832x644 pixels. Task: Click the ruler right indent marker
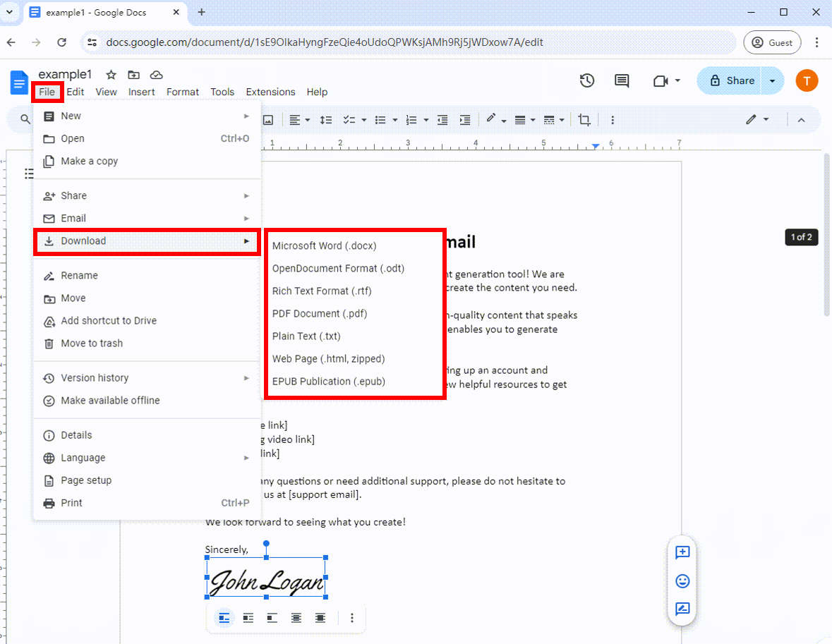coord(596,146)
